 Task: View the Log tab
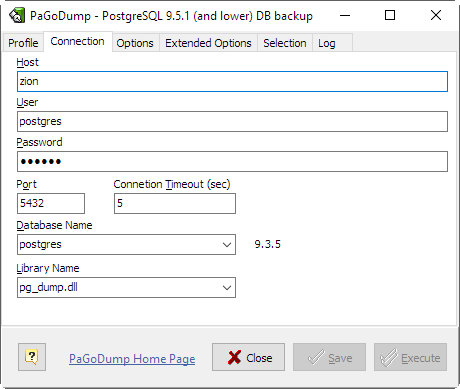327,43
